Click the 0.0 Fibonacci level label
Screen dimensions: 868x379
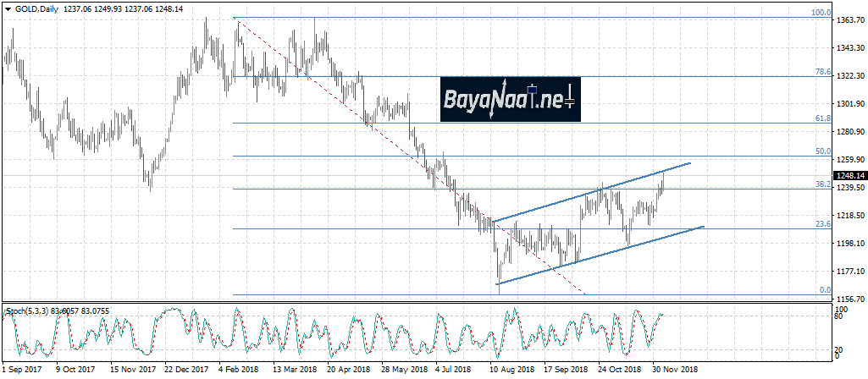coord(824,290)
